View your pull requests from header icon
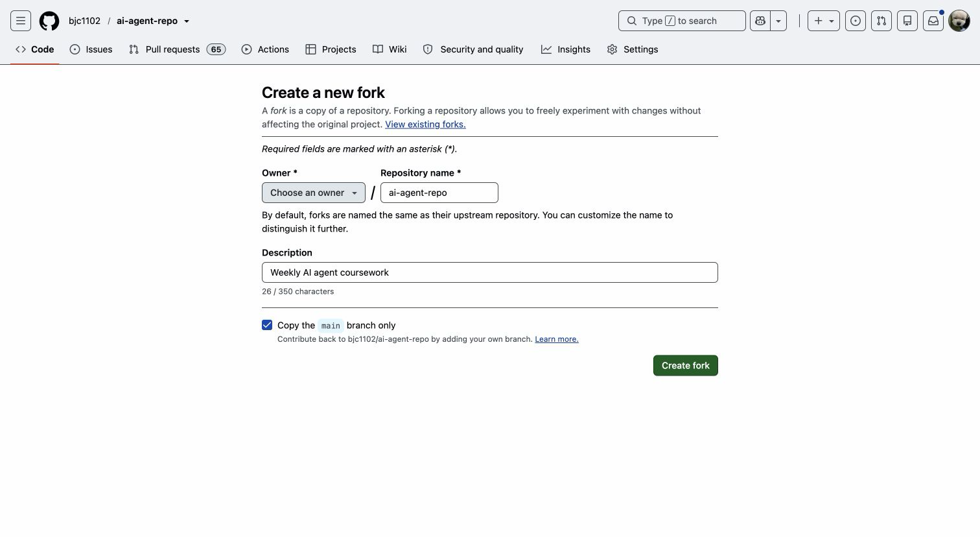 pos(881,21)
